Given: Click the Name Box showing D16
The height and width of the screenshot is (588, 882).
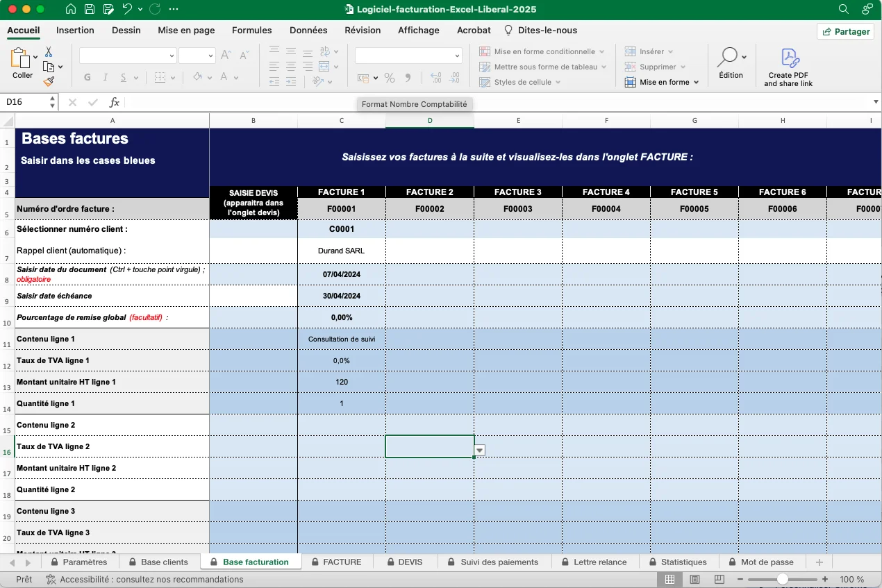Looking at the screenshot, I should pyautogui.click(x=25, y=102).
